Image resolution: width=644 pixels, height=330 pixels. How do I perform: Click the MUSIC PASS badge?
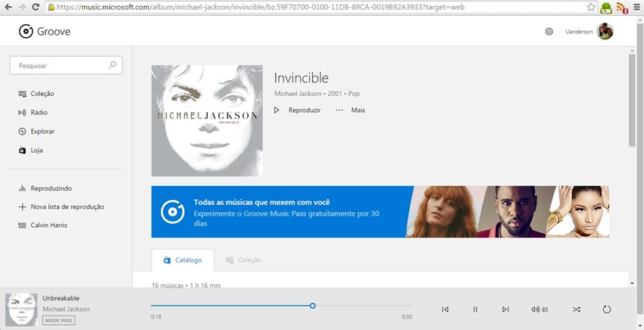point(59,320)
